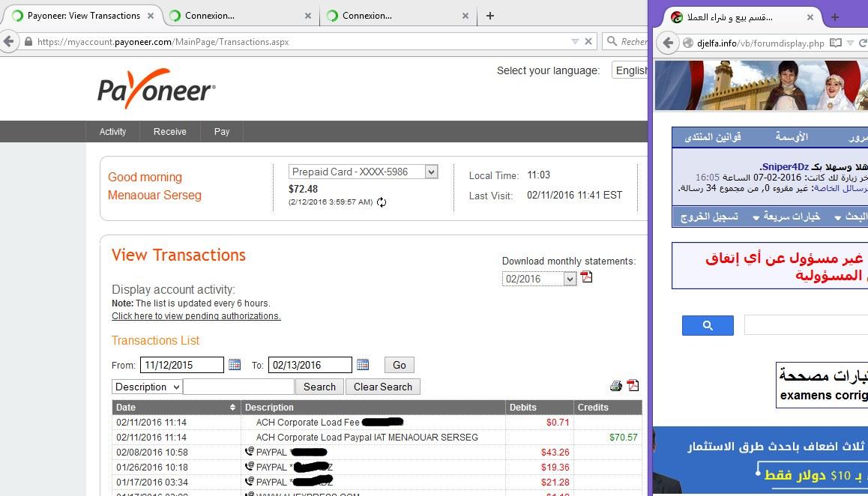
Task: Click the blue search button on the djelfa forum
Action: coord(708,325)
